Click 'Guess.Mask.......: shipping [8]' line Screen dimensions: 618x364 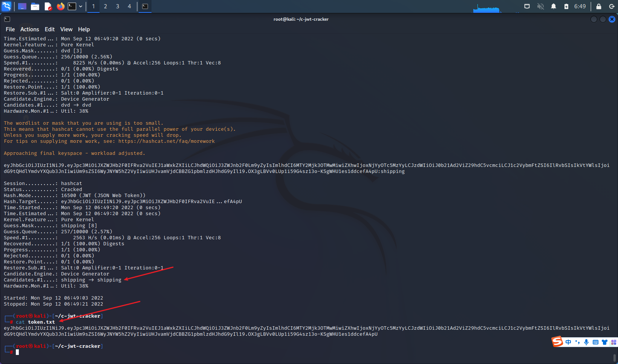(50, 226)
